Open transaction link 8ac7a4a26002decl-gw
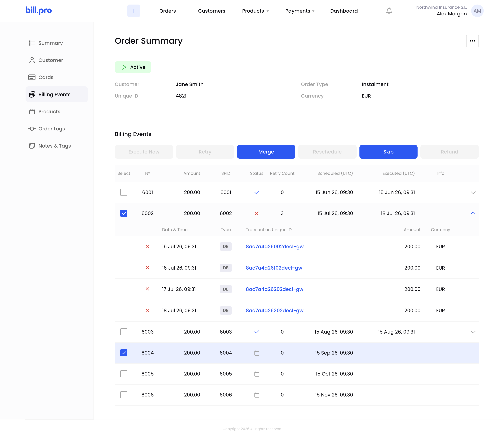 pos(275,246)
